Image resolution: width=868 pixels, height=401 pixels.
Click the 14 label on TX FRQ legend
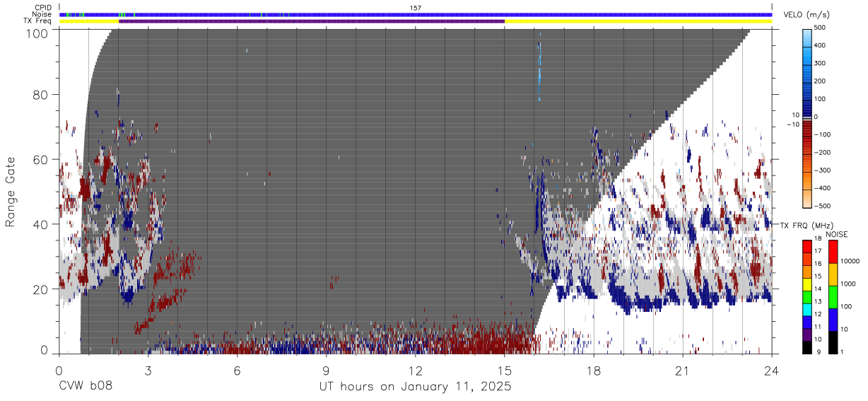818,289
